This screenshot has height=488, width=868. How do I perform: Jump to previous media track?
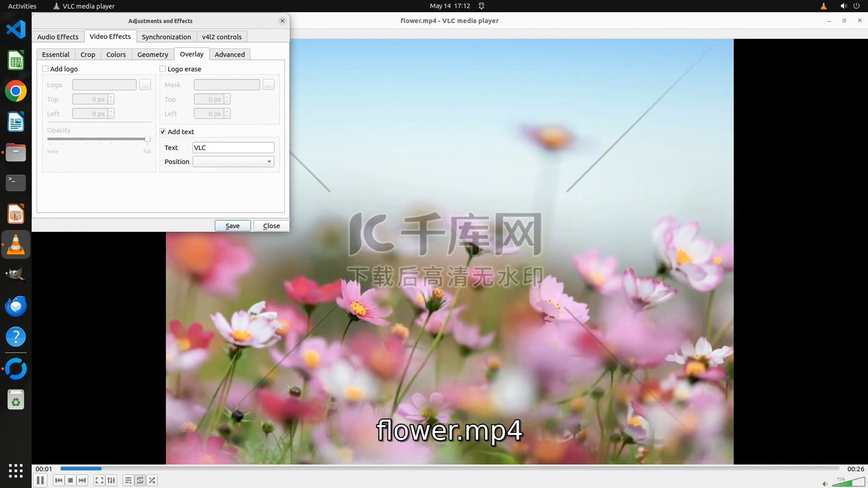click(58, 480)
